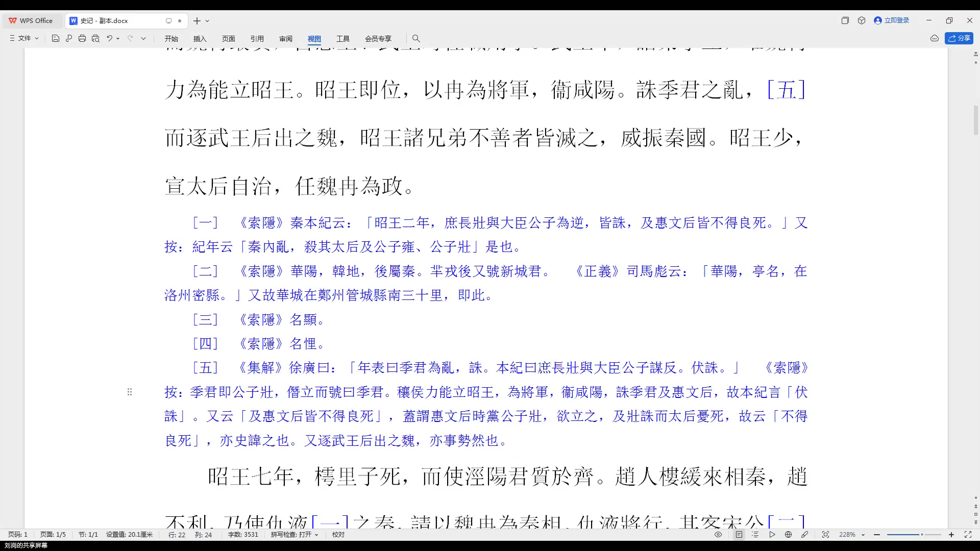Screen dimensions: 980x551
Task: Click the export to PDF icon
Action: (69, 38)
